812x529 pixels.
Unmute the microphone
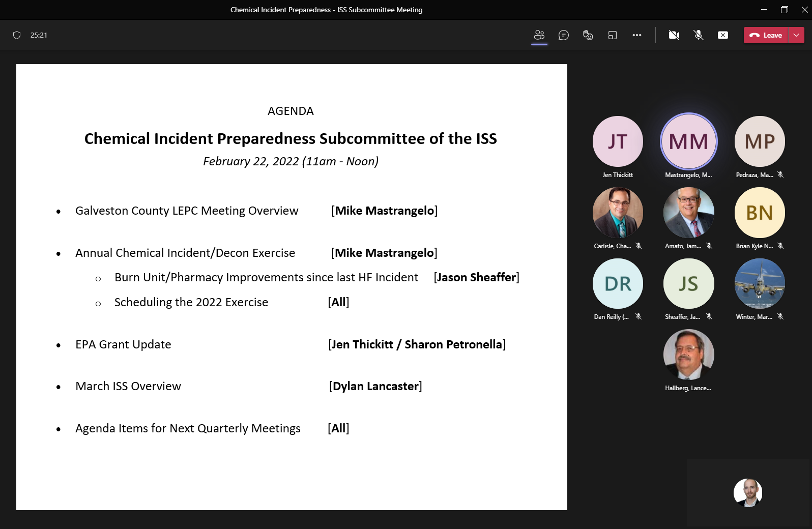click(698, 35)
